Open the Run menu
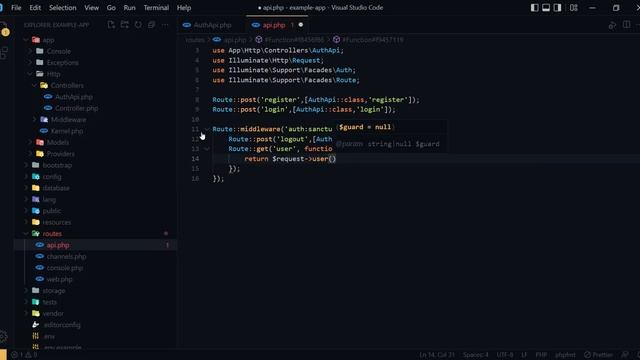 [x=129, y=8]
